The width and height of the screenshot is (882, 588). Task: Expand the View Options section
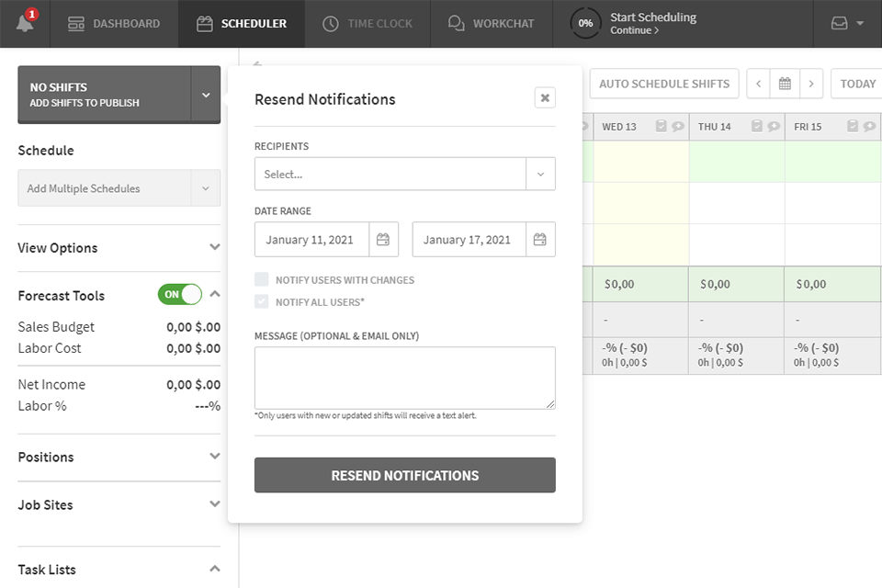119,248
